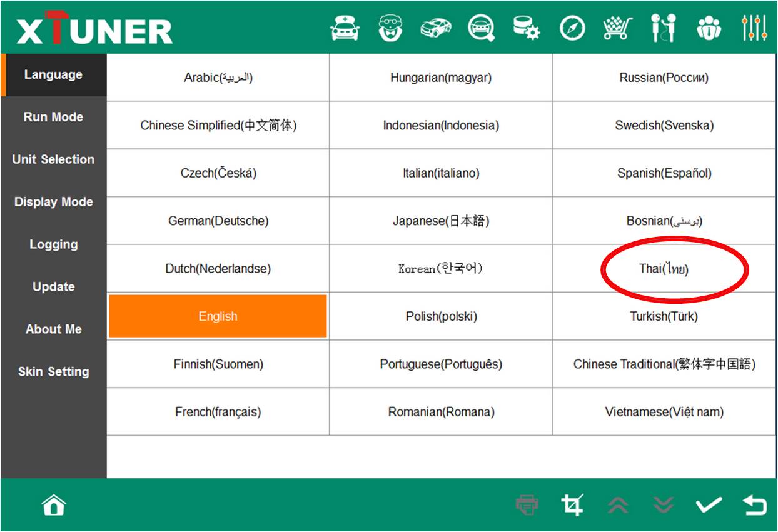Go to home screen via house icon
778x532 pixels.
tap(54, 505)
